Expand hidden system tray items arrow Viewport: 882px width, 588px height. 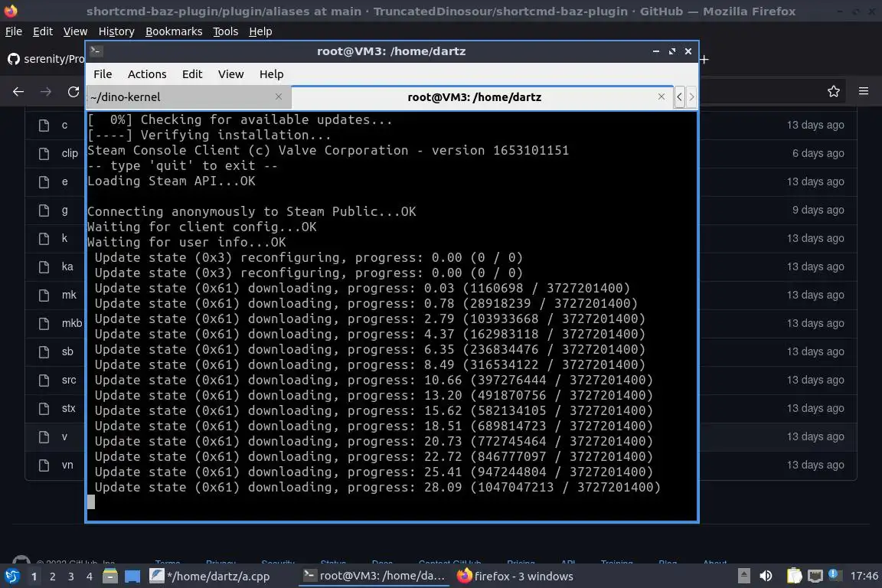click(x=743, y=577)
